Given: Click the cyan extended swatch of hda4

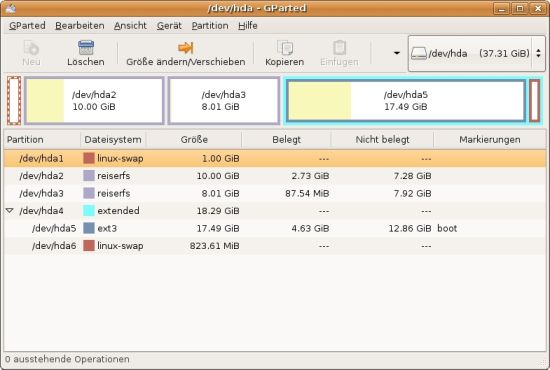Looking at the screenshot, I should [x=89, y=210].
